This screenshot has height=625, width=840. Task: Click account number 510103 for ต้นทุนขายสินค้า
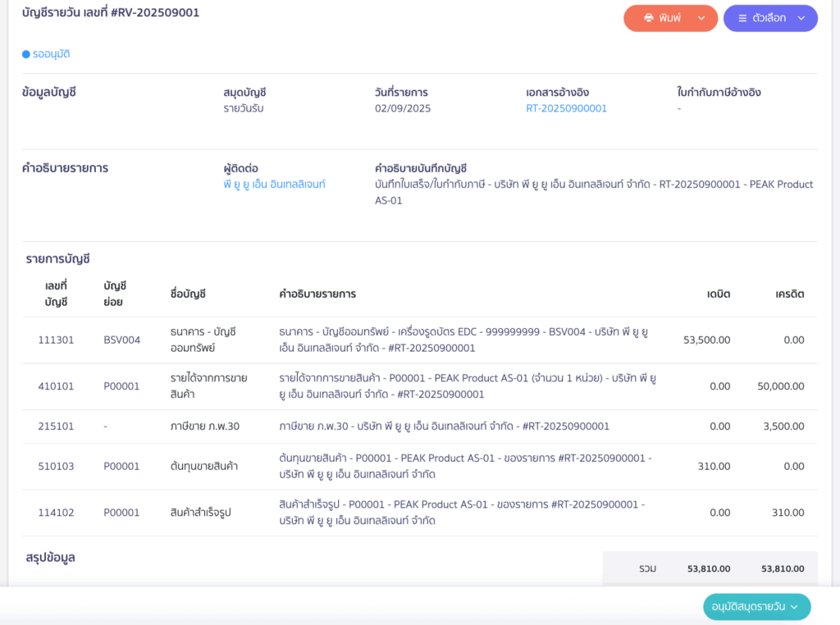[56, 466]
